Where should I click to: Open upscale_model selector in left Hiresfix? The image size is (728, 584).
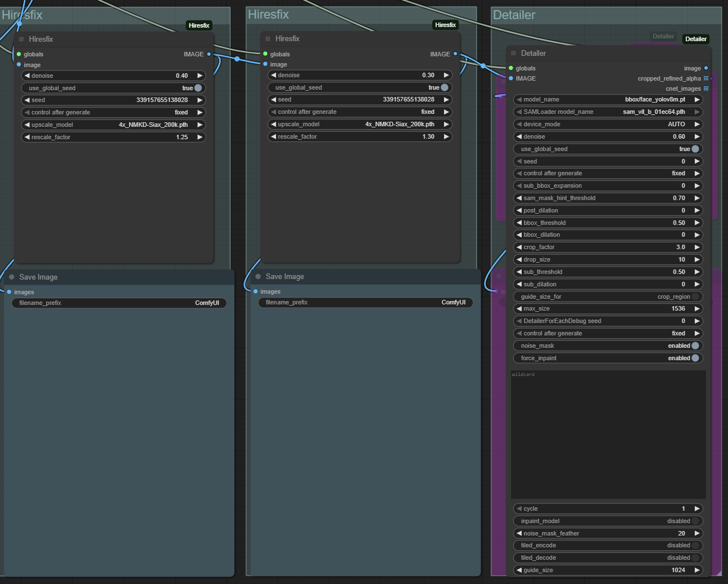click(113, 125)
